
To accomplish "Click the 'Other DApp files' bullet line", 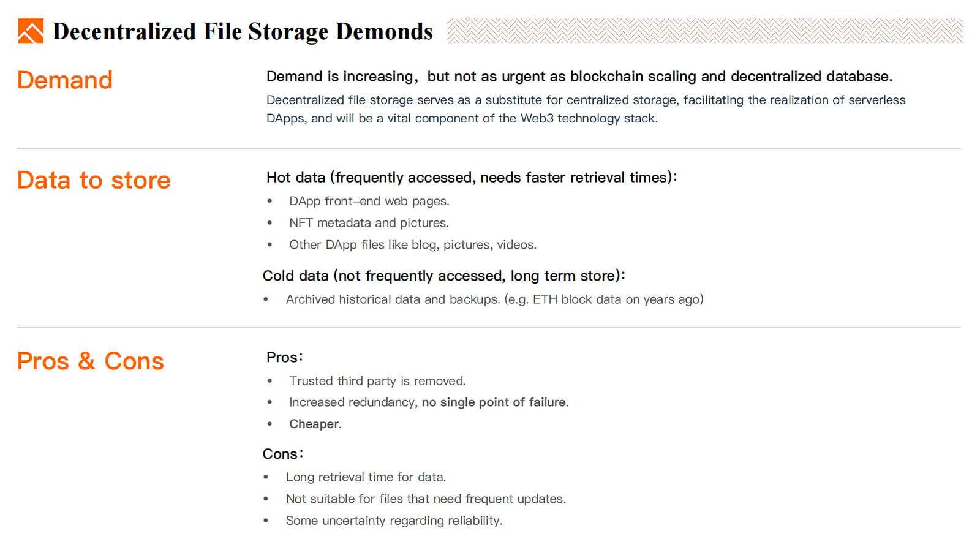I will point(412,245).
